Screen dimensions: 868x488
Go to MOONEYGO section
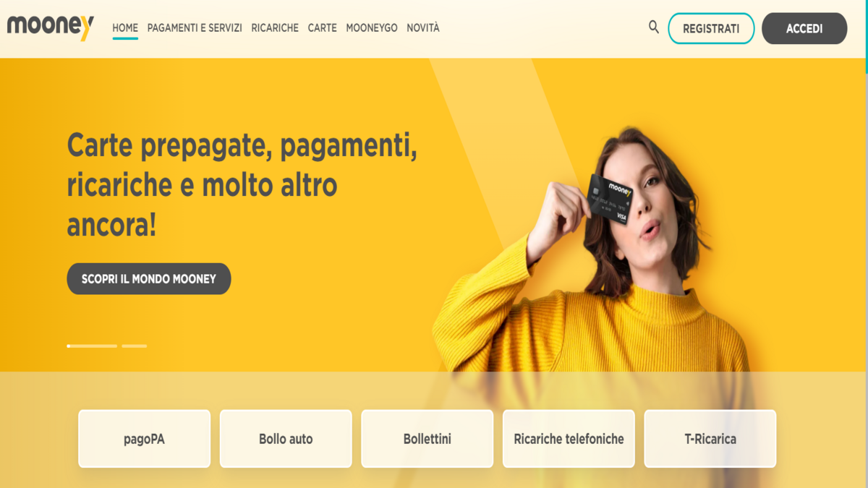372,28
